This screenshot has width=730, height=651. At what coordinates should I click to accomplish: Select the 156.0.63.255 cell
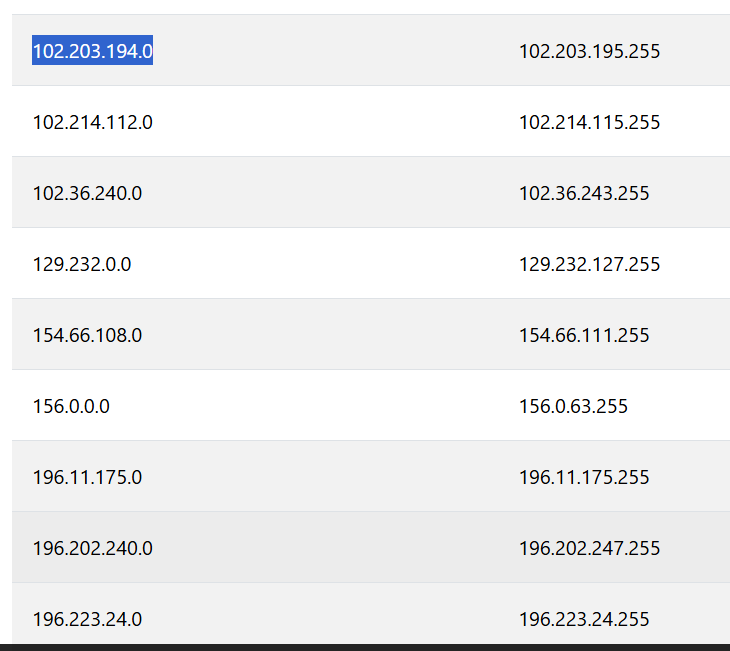[573, 406]
